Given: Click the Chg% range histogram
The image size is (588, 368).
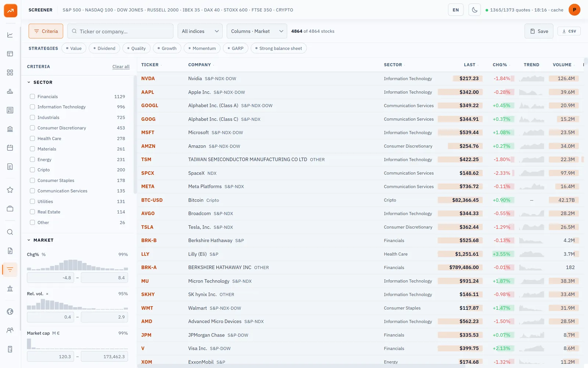Looking at the screenshot, I should [77, 265].
